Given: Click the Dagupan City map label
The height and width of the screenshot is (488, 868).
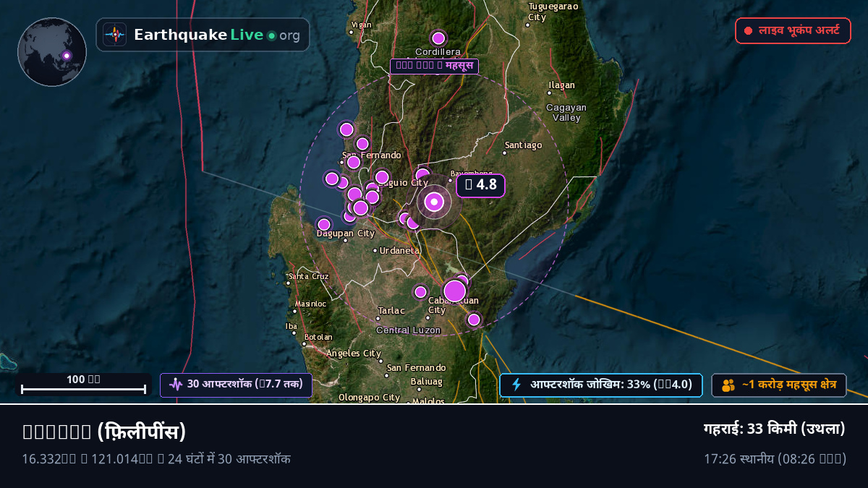Looking at the screenshot, I should [x=346, y=234].
